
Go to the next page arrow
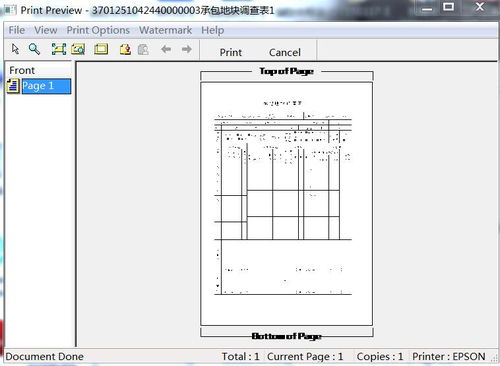click(187, 49)
